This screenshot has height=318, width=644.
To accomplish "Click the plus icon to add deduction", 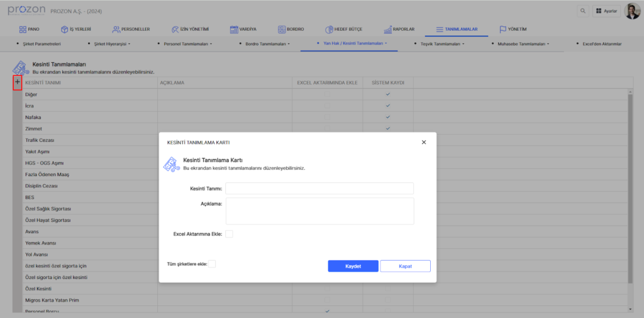I will [17, 82].
